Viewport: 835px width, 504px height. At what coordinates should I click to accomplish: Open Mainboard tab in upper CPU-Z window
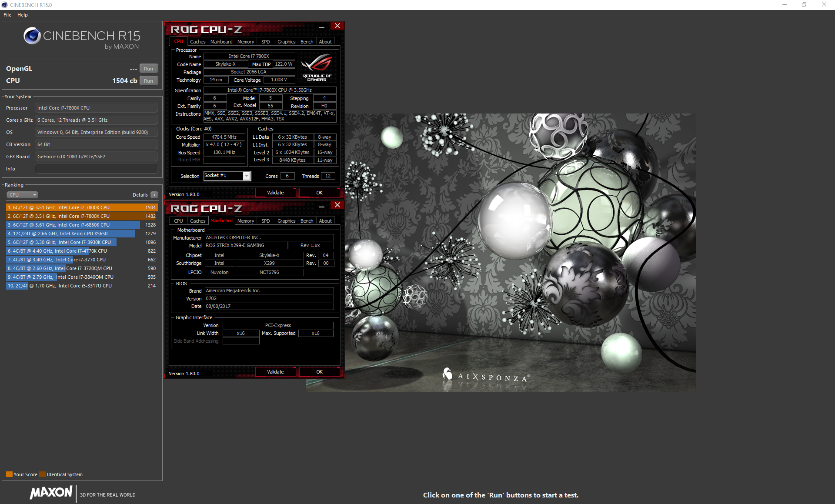[221, 42]
